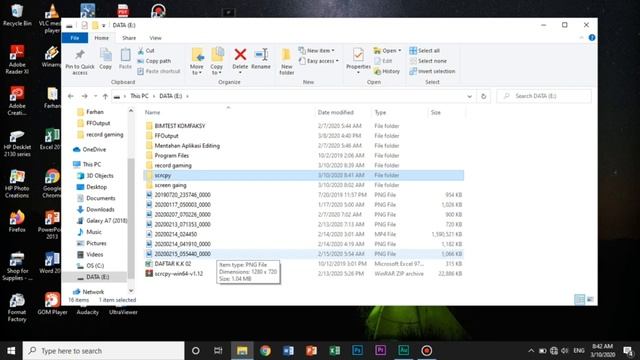
Task: Open Task View on the taskbar
Action: point(218,351)
